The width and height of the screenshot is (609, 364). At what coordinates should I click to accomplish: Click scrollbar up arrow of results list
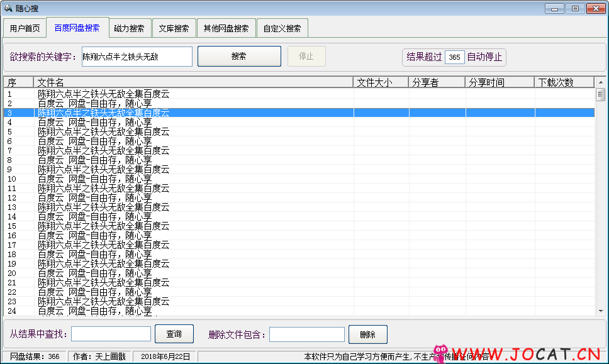(x=600, y=82)
